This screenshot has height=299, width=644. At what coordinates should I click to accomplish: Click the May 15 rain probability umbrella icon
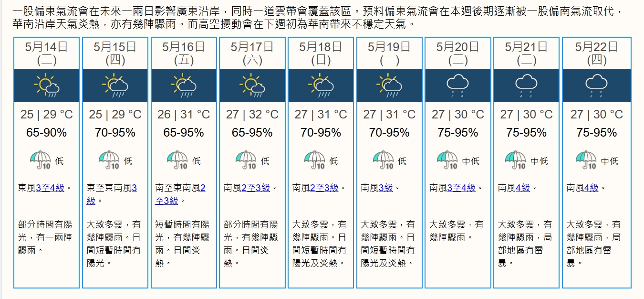[x=109, y=160]
